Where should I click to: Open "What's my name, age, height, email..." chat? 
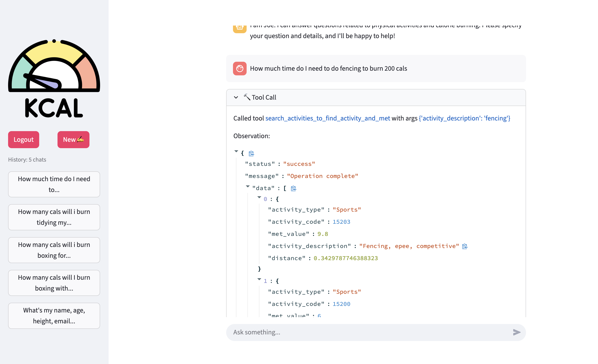point(54,315)
